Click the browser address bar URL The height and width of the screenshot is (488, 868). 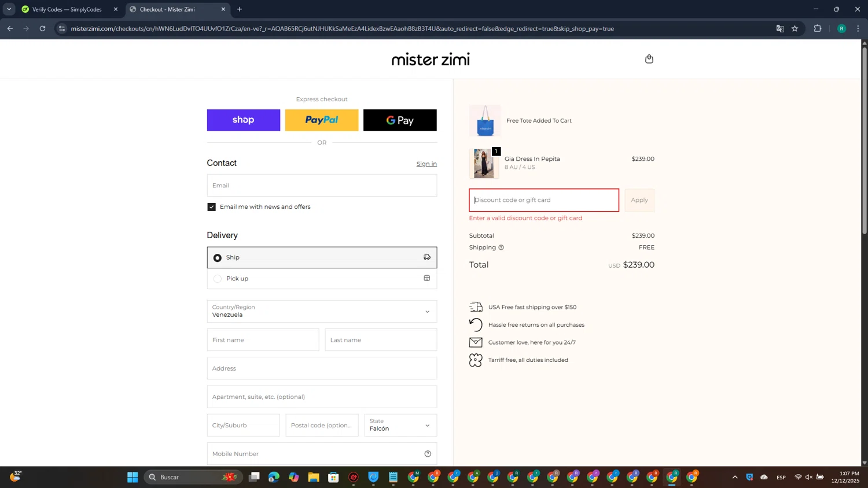[342, 28]
